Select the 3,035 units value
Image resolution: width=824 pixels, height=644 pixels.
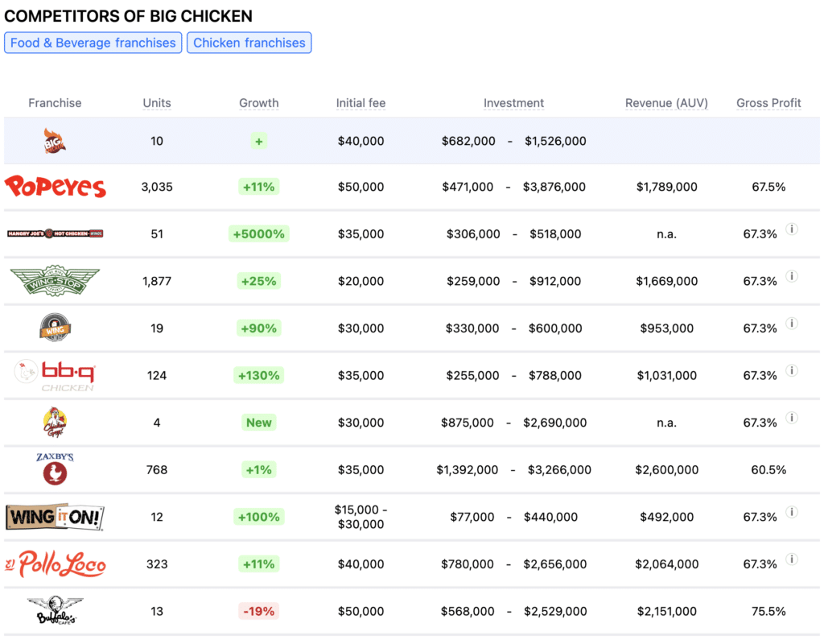pos(157,187)
